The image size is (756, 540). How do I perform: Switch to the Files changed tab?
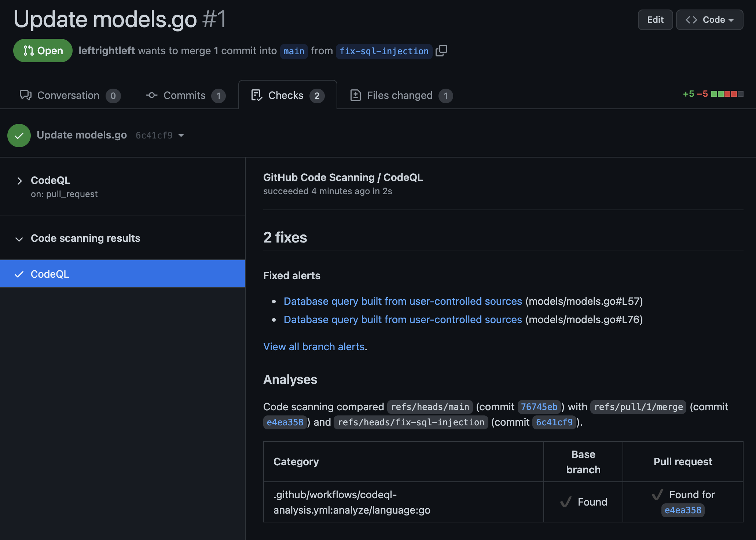[x=400, y=95]
